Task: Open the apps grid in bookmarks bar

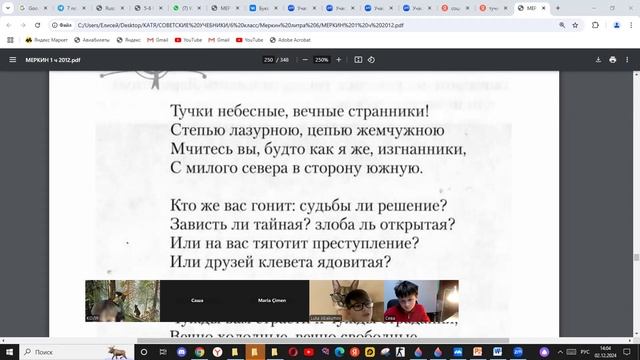Action: tap(10, 40)
